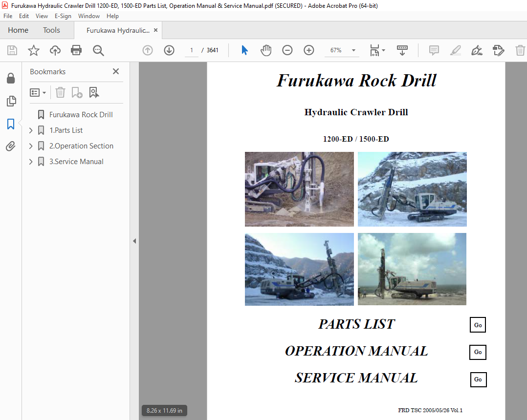Image resolution: width=527 pixels, height=420 pixels.
Task: Expand the 3.Service Manual bookmark
Action: pos(31,162)
